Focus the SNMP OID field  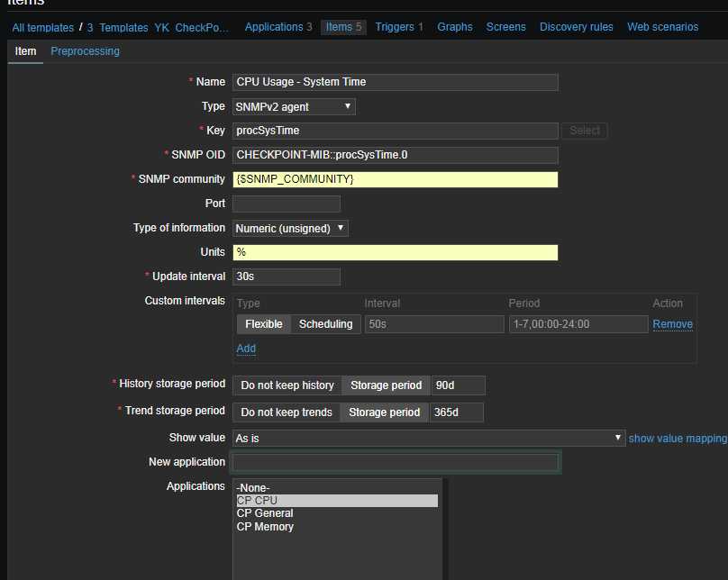395,155
